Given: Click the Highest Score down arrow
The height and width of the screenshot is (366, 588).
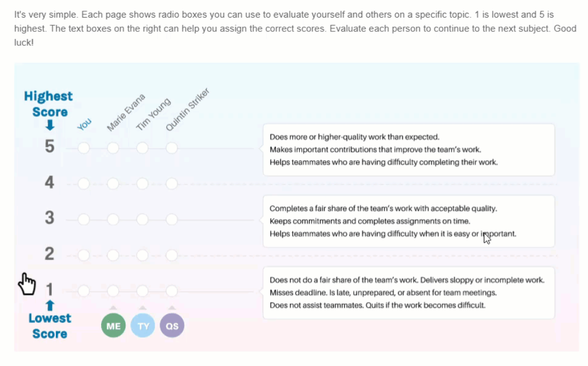Looking at the screenshot, I should (50, 125).
